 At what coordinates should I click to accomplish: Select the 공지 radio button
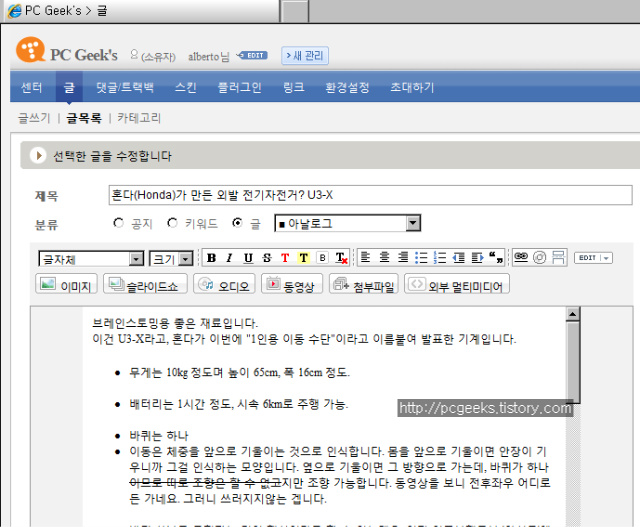[118, 223]
